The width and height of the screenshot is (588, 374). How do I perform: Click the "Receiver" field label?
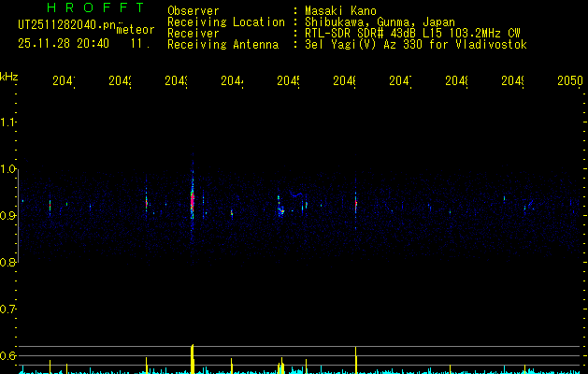coord(194,34)
